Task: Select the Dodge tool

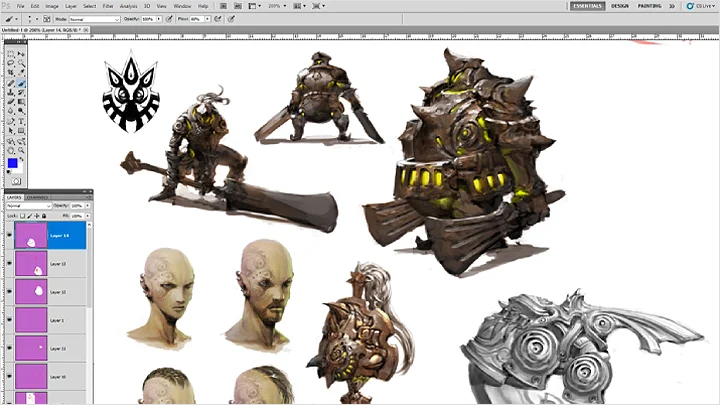Action: (21, 111)
